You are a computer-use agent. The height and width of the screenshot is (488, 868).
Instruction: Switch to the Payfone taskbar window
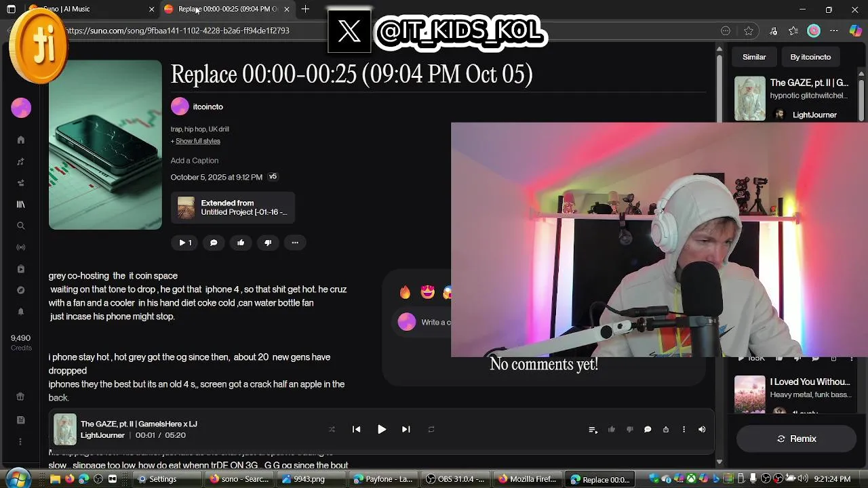tap(383, 479)
